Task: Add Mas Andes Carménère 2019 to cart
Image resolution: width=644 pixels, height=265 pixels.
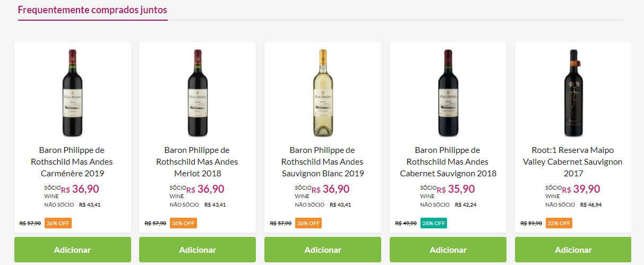Action: 72,250
